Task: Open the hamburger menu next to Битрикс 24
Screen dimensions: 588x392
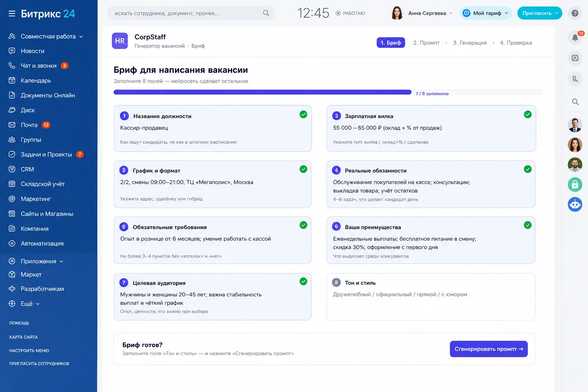Action: coord(12,14)
